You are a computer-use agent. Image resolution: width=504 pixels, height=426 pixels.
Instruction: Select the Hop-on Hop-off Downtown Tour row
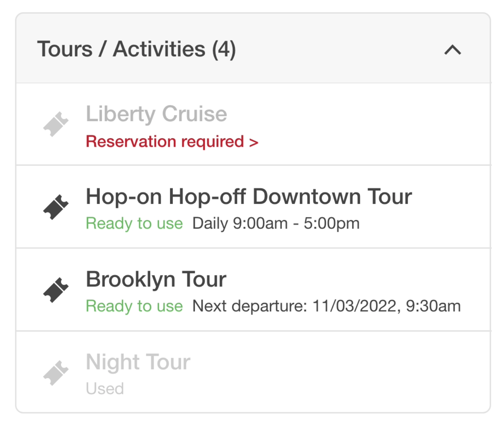[253, 207]
